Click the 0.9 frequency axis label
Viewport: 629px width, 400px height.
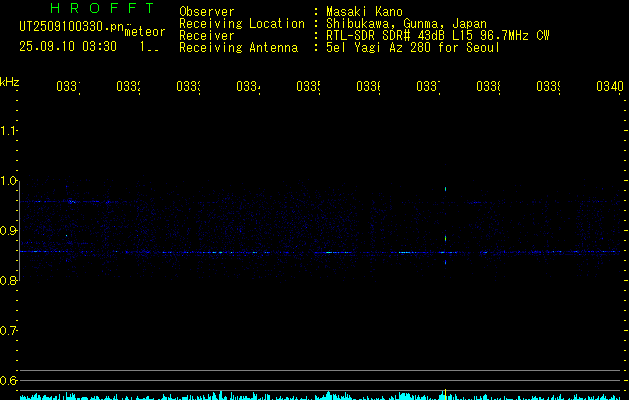8,230
